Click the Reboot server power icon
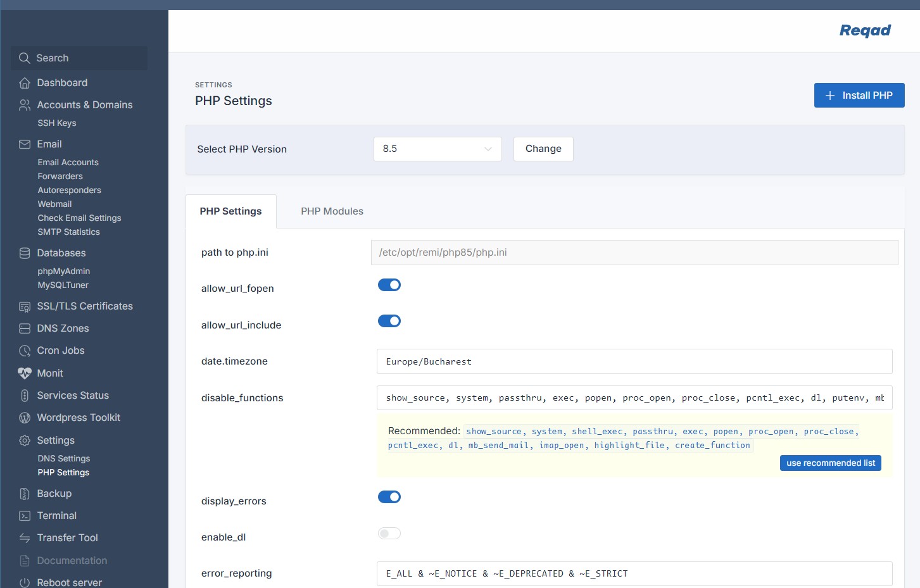 click(x=25, y=583)
